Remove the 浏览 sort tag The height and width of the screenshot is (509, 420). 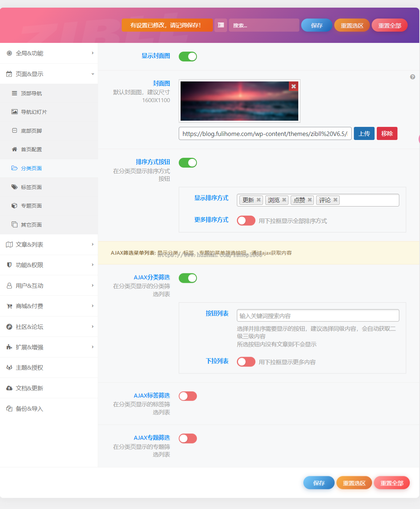(x=284, y=200)
